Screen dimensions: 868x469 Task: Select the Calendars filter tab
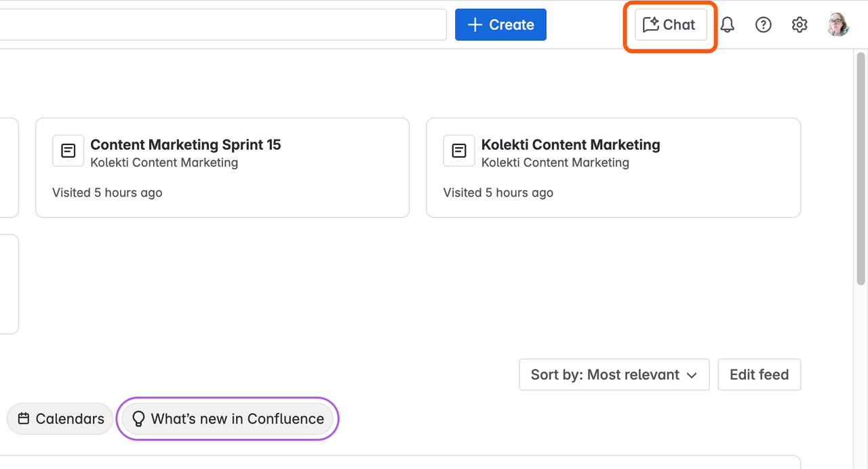[60, 419]
